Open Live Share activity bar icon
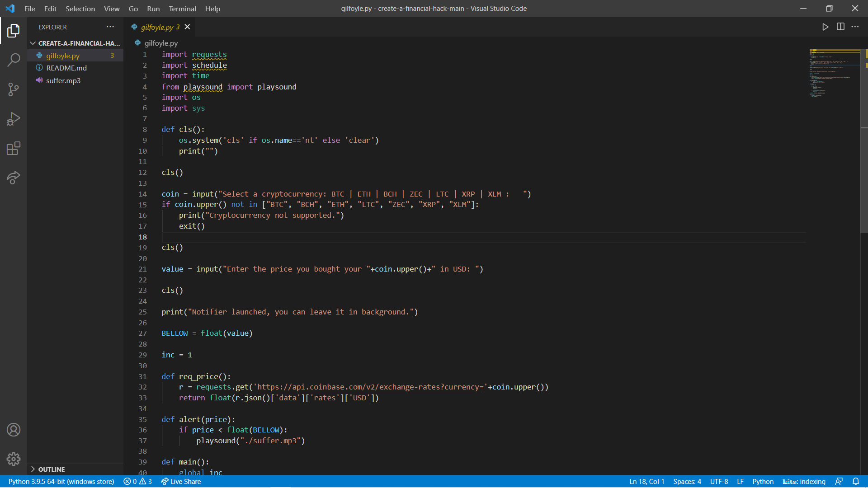This screenshot has width=868, height=488. click(x=14, y=178)
